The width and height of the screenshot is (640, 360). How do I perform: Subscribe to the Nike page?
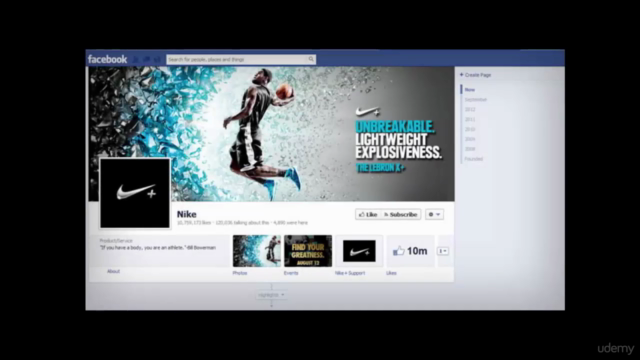point(400,214)
